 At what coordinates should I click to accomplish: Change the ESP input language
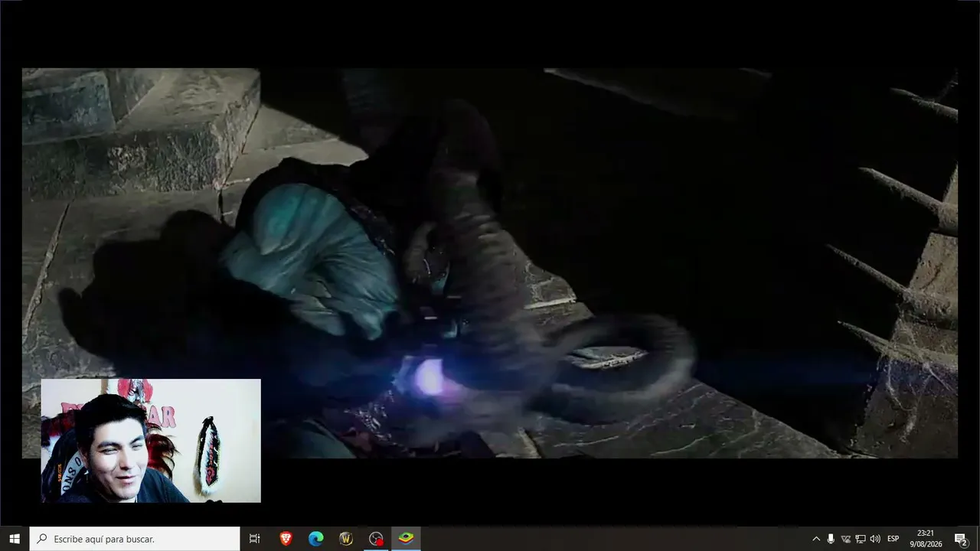tap(893, 539)
